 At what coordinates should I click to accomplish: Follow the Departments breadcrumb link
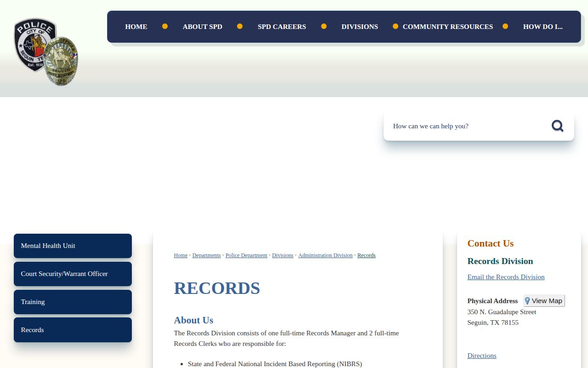pyautogui.click(x=206, y=255)
